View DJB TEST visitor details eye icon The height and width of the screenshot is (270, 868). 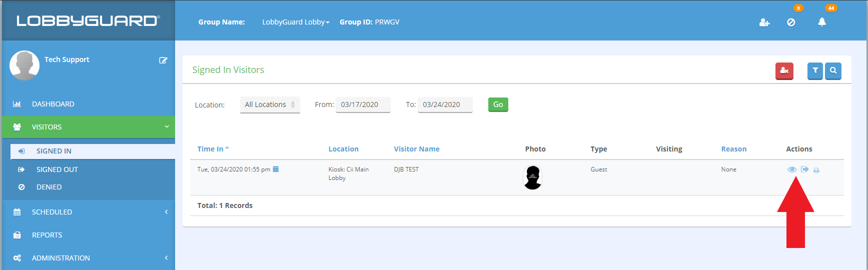[792, 169]
